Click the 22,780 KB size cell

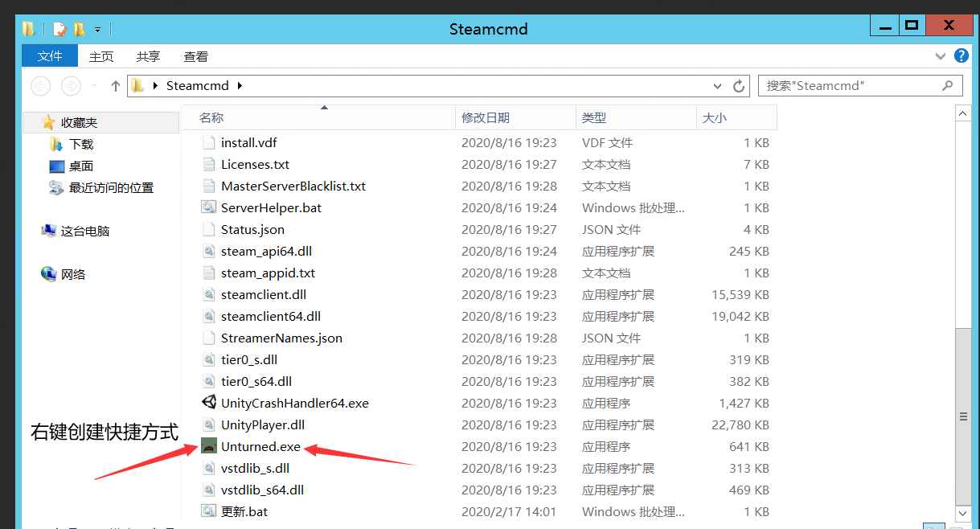740,425
